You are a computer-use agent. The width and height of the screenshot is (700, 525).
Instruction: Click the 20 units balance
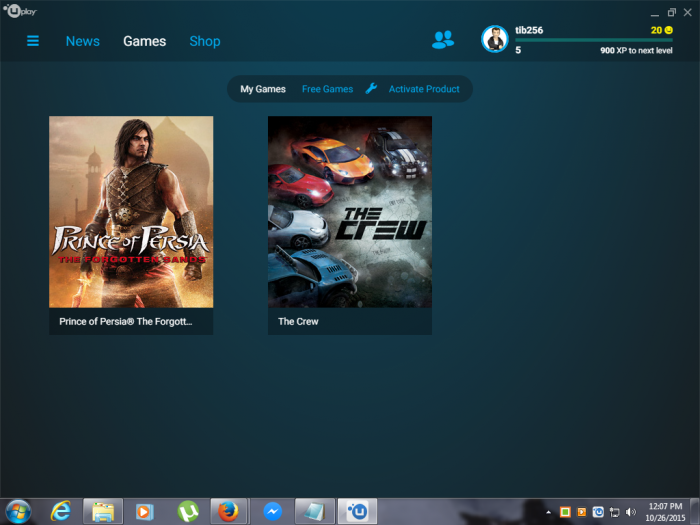[656, 30]
